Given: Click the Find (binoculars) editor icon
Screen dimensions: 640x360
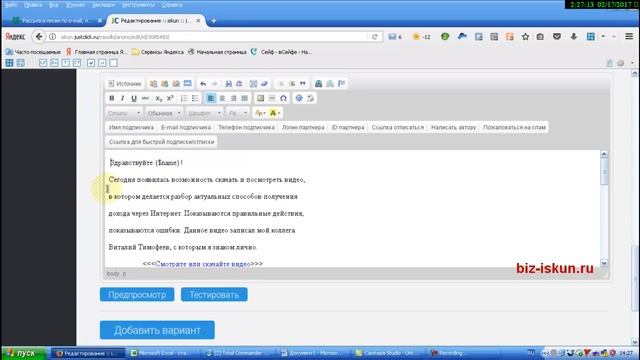Looking at the screenshot, I should [x=229, y=84].
